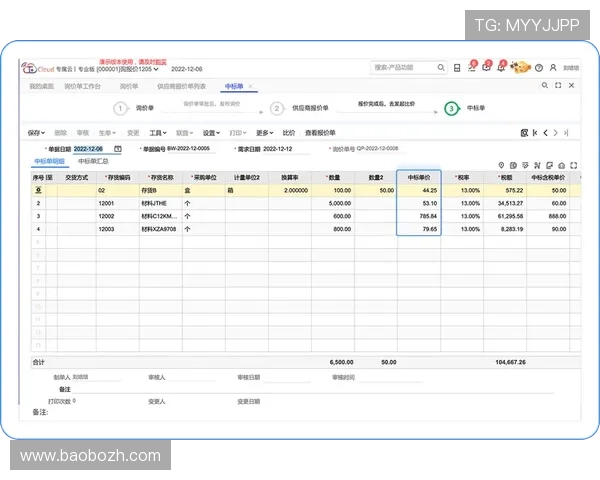Click the 比价 button

click(289, 132)
